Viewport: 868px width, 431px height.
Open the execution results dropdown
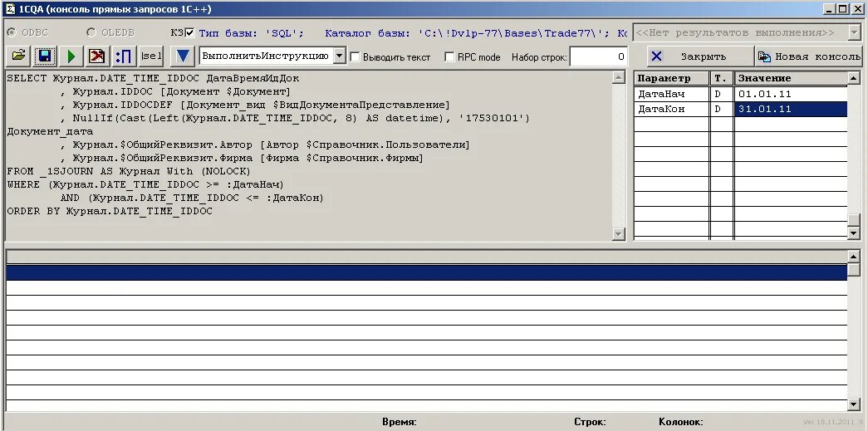[x=856, y=32]
